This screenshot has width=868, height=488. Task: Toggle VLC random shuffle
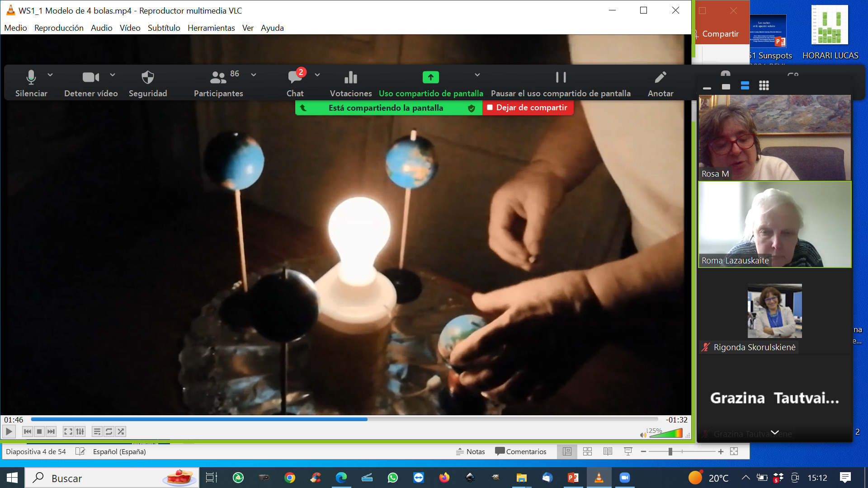pyautogui.click(x=121, y=432)
